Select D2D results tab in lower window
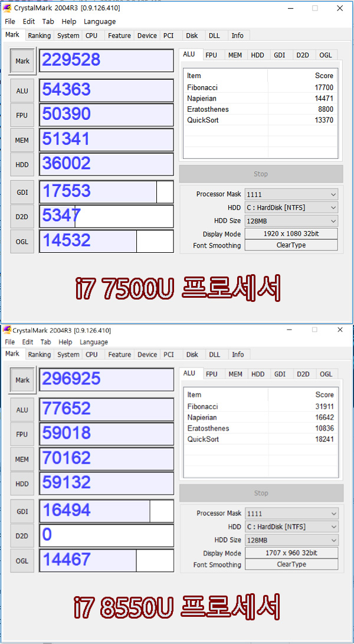The height and width of the screenshot is (644, 354). 303,374
